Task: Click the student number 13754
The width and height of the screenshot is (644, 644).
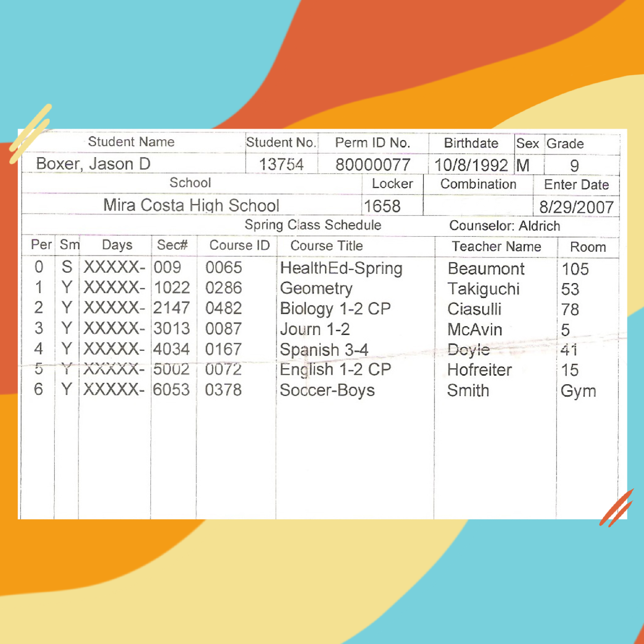Action: (281, 165)
